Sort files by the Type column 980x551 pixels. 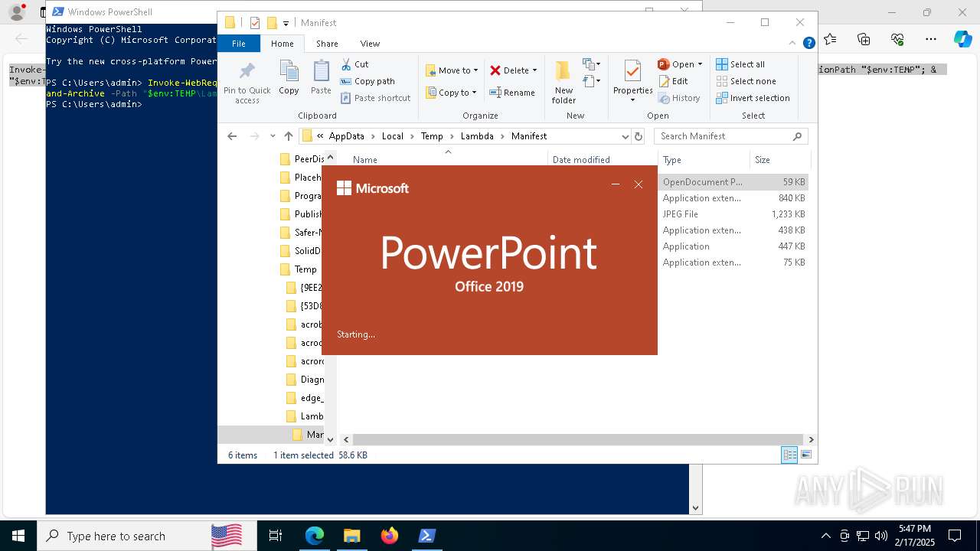click(704, 160)
